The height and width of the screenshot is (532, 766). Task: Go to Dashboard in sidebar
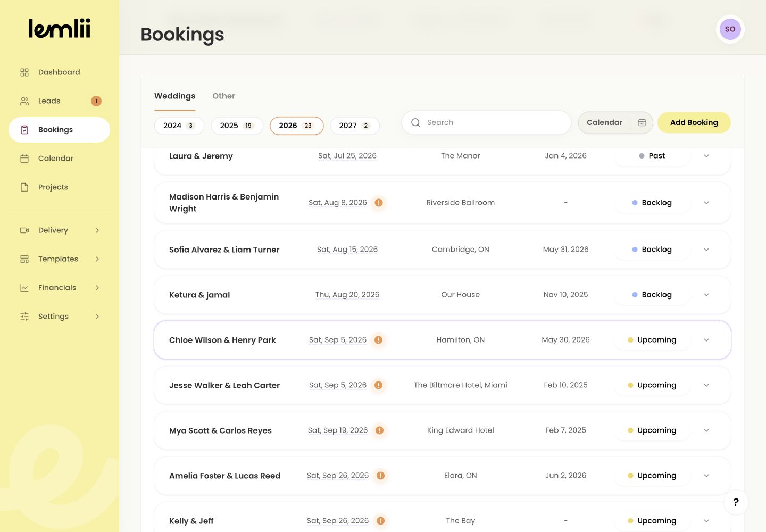point(59,72)
